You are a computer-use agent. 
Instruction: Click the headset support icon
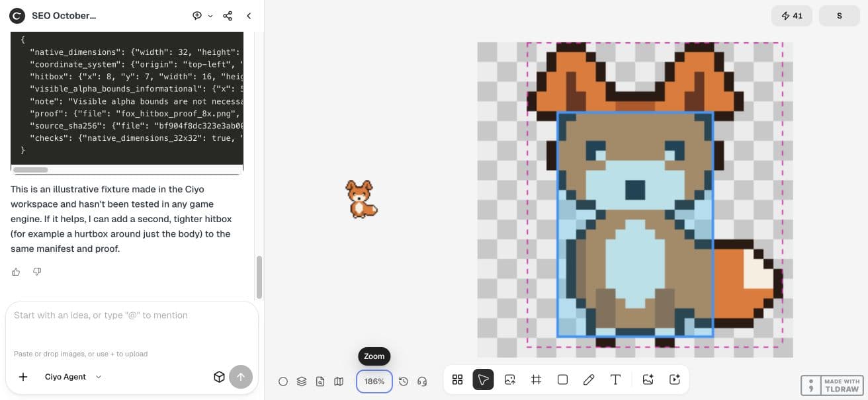(422, 381)
